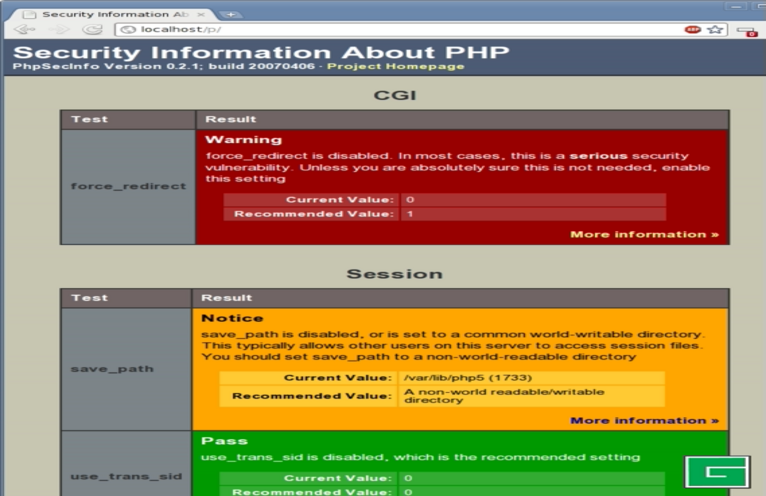The image size is (766, 496).
Task: Bookmark this page with the star icon
Action: click(x=715, y=30)
